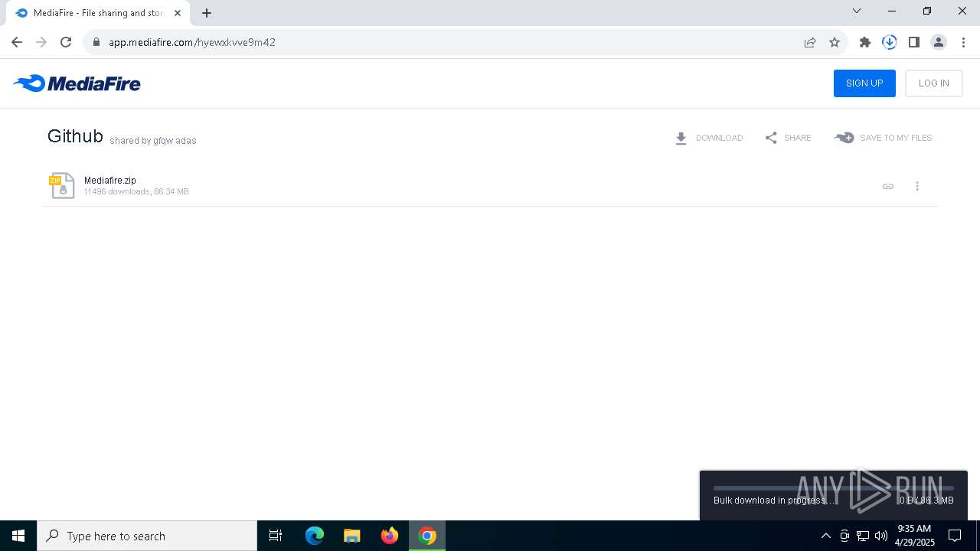Click '11496 downloads, 86.34 MB' text
This screenshot has height=551, width=980.
(x=136, y=191)
